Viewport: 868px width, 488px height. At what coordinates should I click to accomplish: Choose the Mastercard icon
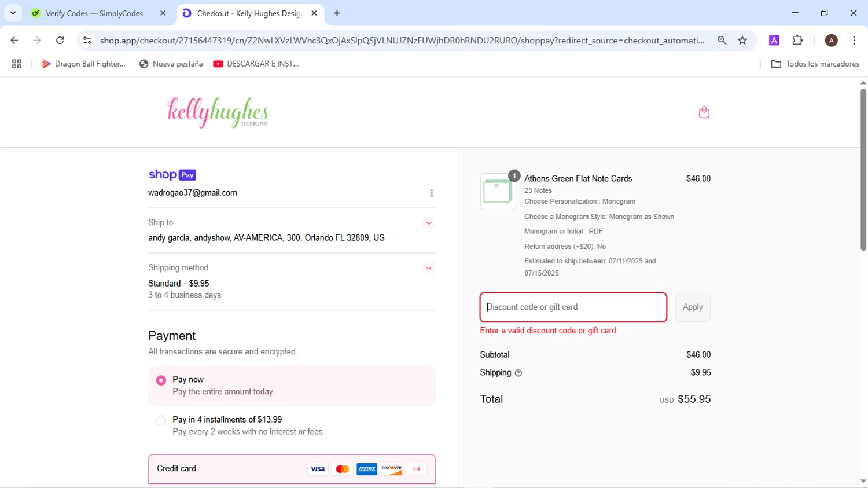(342, 469)
